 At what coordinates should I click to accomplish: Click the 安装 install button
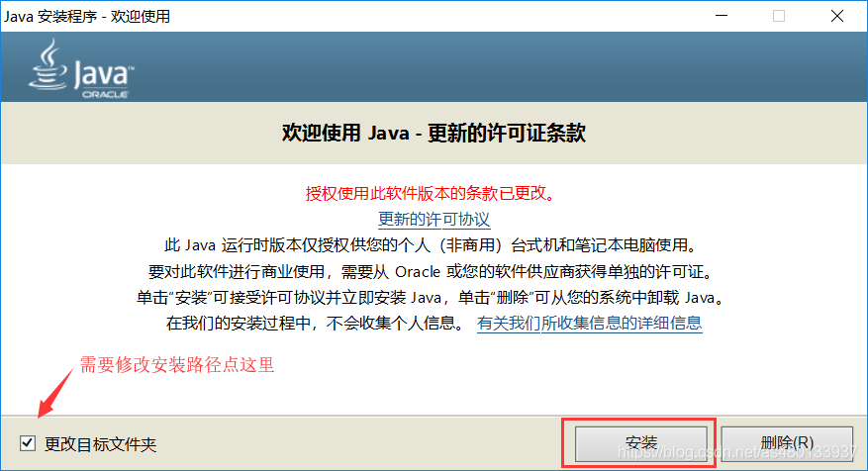click(x=640, y=443)
